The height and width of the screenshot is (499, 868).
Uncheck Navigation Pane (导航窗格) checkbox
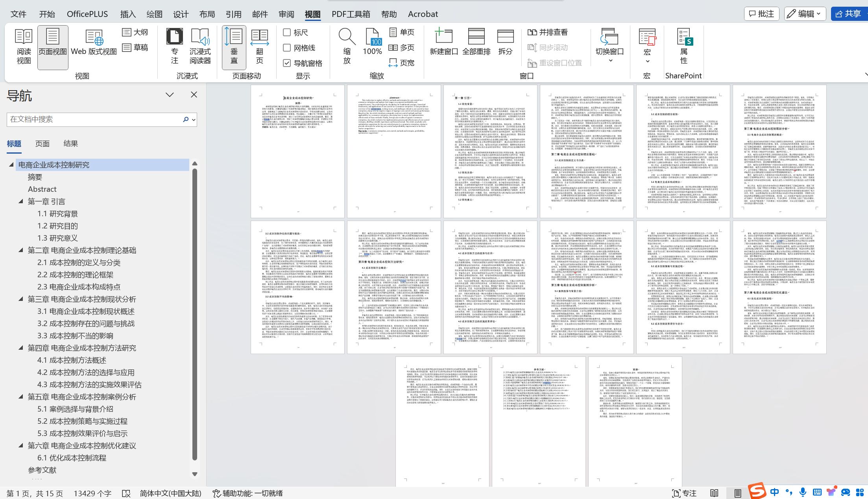287,63
